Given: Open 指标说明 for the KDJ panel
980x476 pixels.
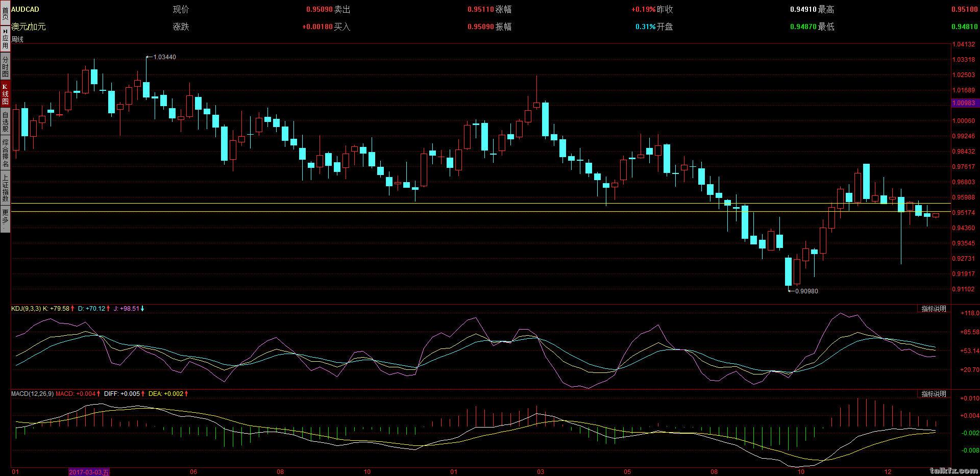Looking at the screenshot, I should coord(934,309).
